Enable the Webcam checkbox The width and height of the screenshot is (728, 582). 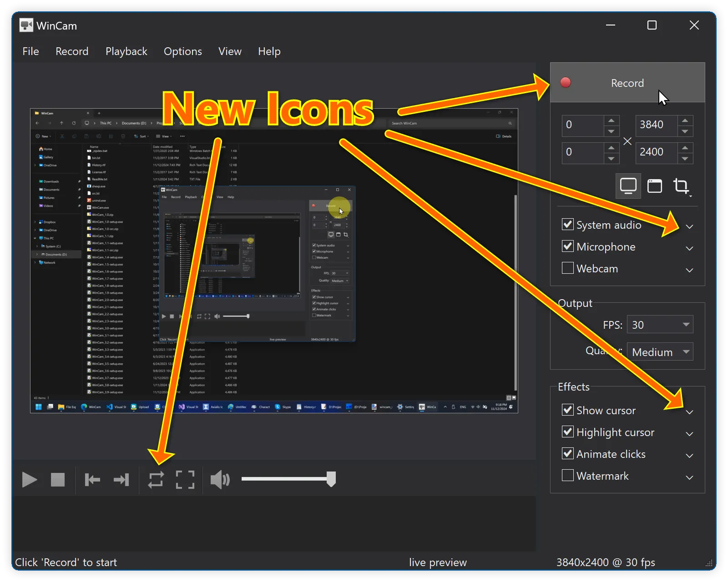click(x=568, y=268)
